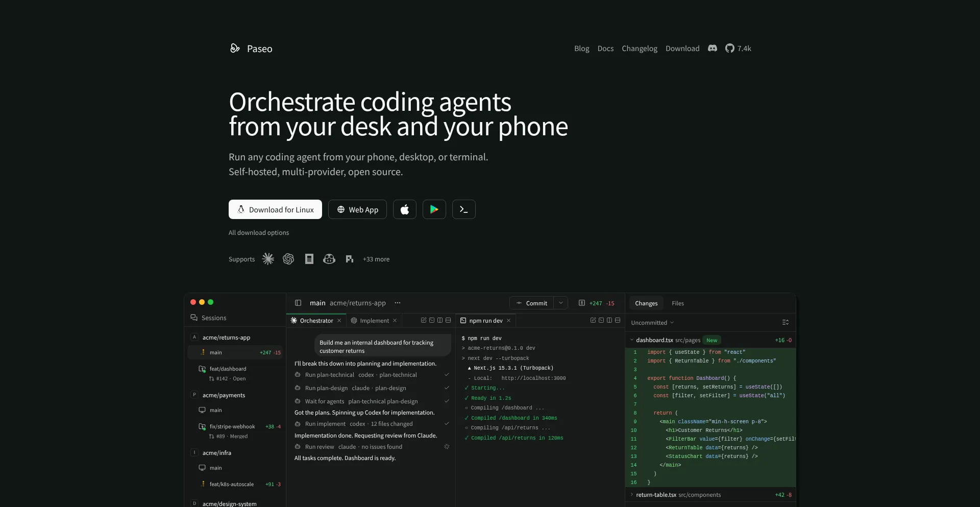The image size is (980, 507).
Task: Click the Run implement step row
Action: [372, 424]
